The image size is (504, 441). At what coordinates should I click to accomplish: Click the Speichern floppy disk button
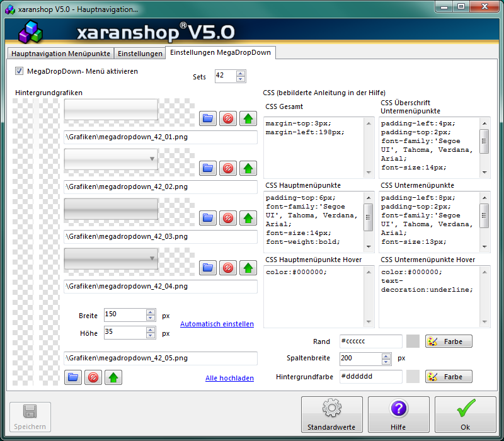[x=30, y=417]
